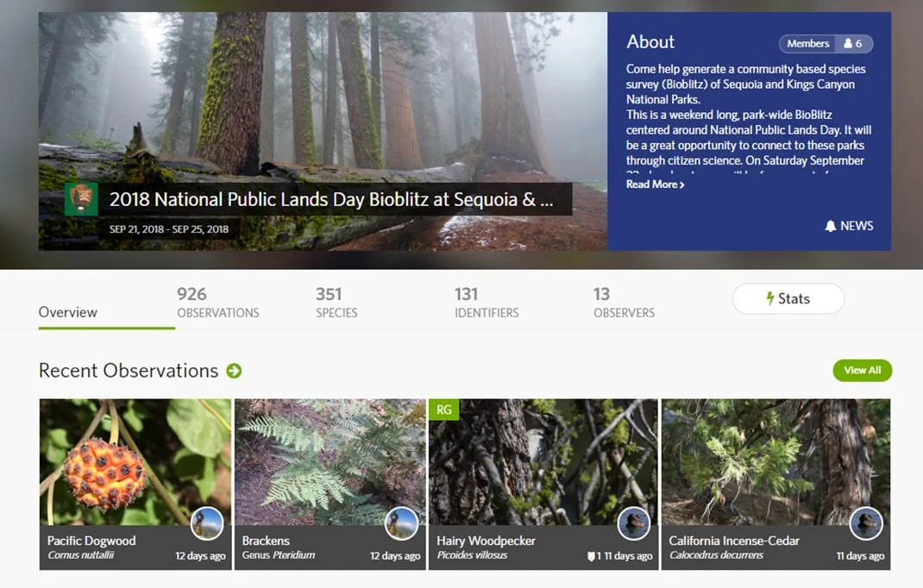Click the Hairy Woodpecker name link
This screenshot has height=588, width=923.
coord(486,541)
